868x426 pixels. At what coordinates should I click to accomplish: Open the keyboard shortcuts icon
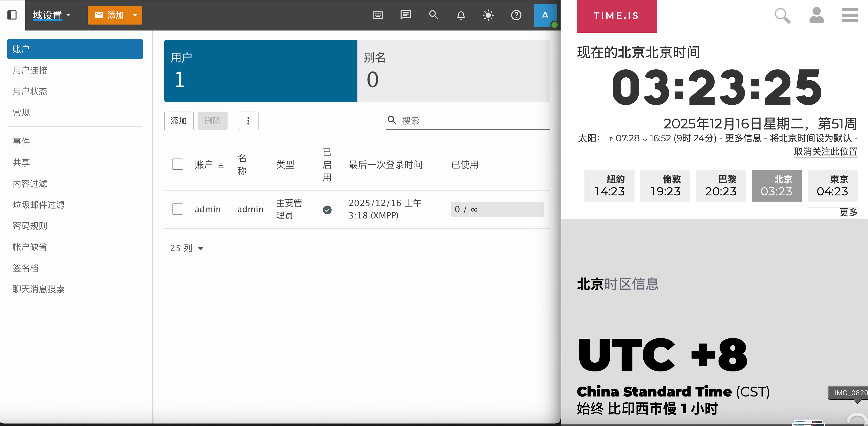point(378,15)
